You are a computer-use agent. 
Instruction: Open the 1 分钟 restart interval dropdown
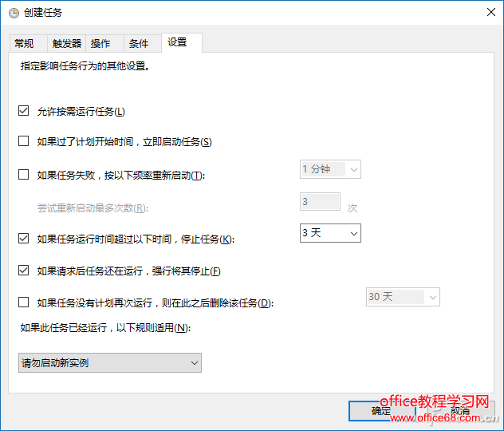(x=330, y=169)
